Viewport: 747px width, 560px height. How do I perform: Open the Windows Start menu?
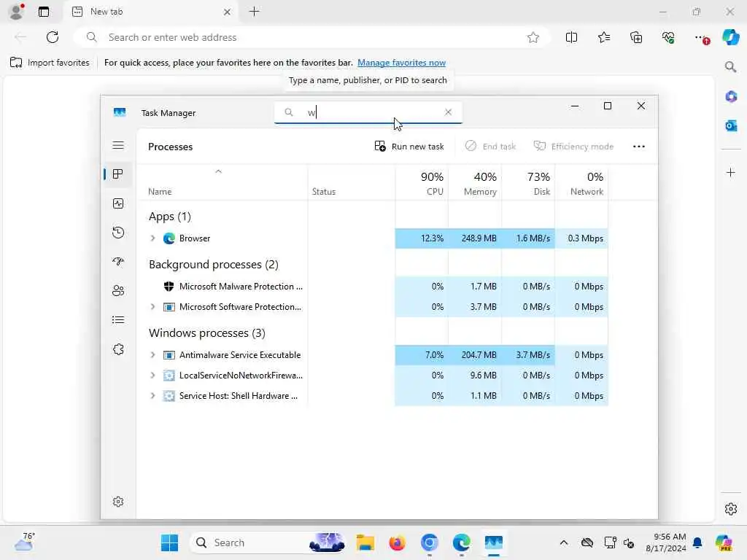pos(169,542)
